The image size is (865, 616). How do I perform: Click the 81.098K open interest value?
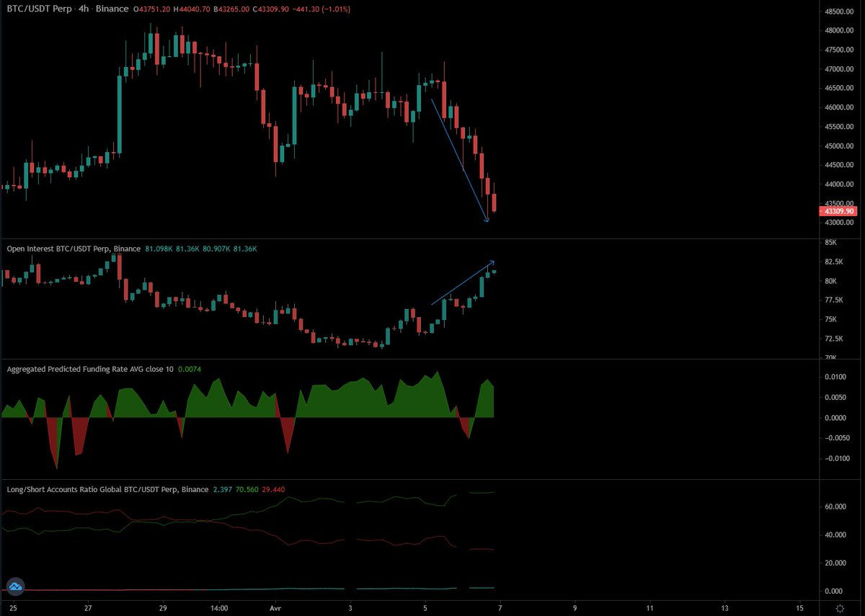click(x=158, y=249)
